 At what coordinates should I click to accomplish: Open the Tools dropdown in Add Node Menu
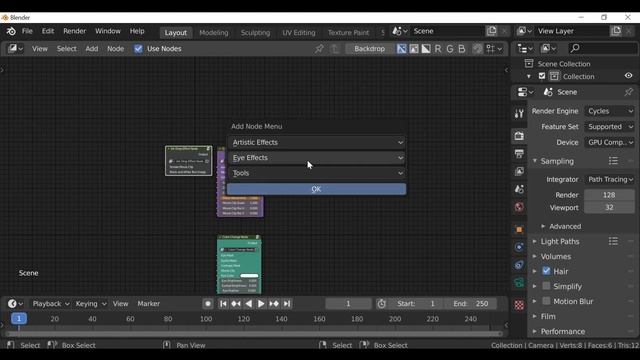tap(317, 173)
